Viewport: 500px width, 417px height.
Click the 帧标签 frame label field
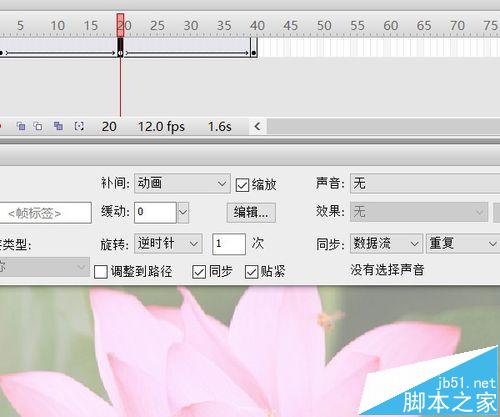tap(46, 213)
